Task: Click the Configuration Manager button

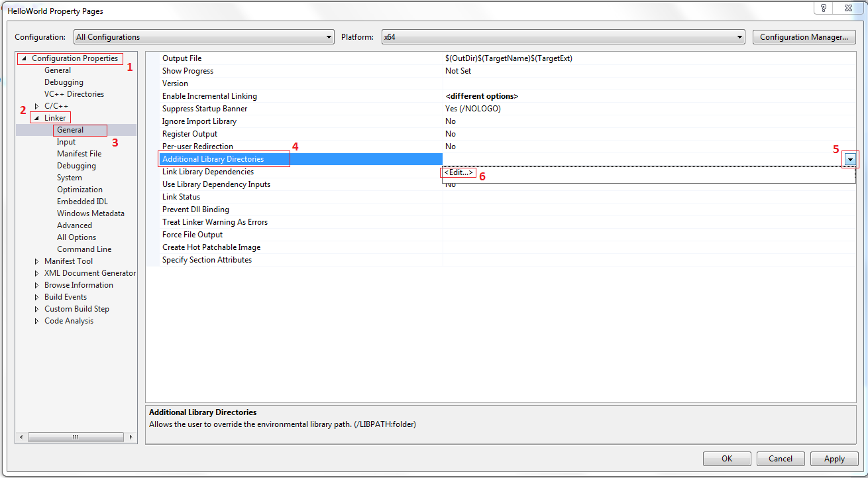Action: tap(804, 36)
